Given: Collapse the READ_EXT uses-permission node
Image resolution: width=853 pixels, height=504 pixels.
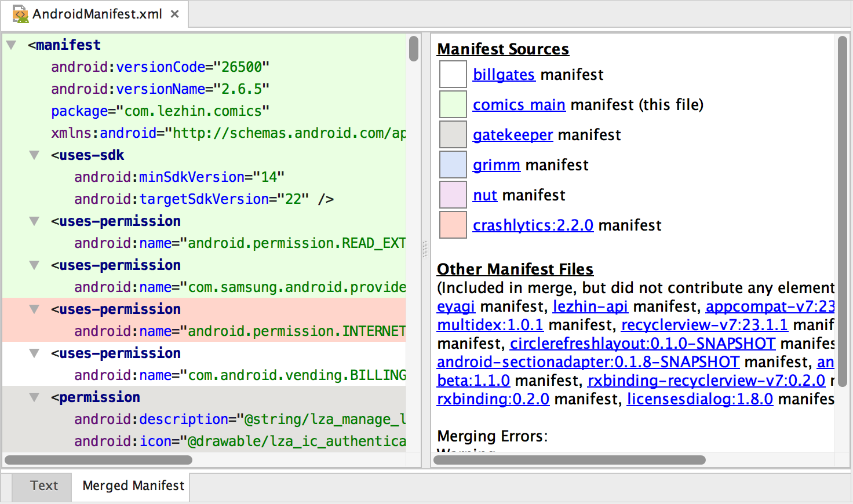Looking at the screenshot, I should (x=34, y=221).
